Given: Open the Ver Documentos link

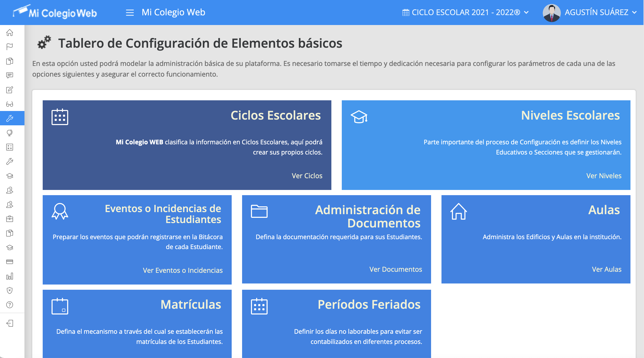Looking at the screenshot, I should click(x=396, y=269).
